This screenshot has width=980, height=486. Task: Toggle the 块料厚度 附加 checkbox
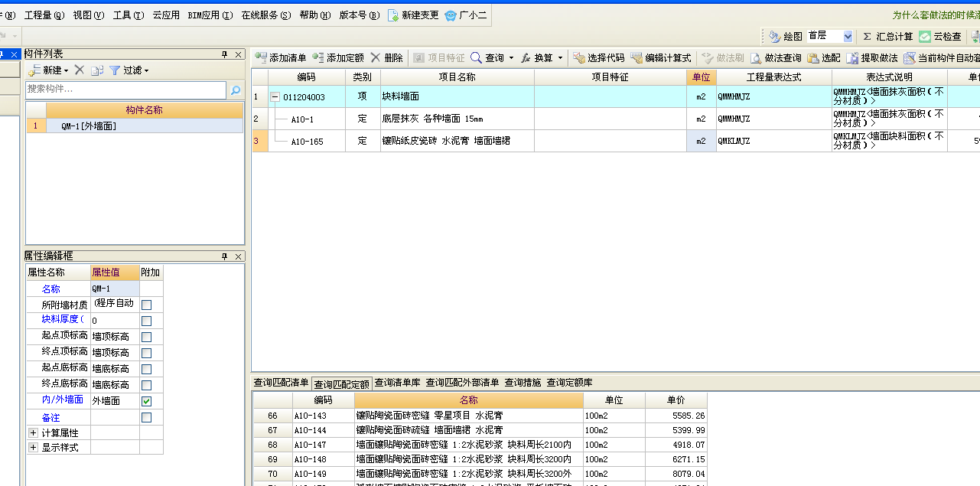(147, 321)
